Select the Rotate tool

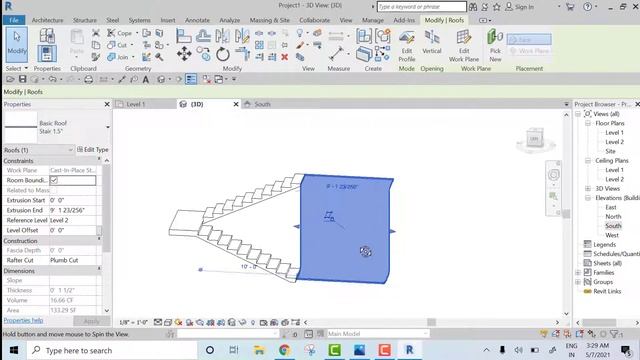click(222, 54)
